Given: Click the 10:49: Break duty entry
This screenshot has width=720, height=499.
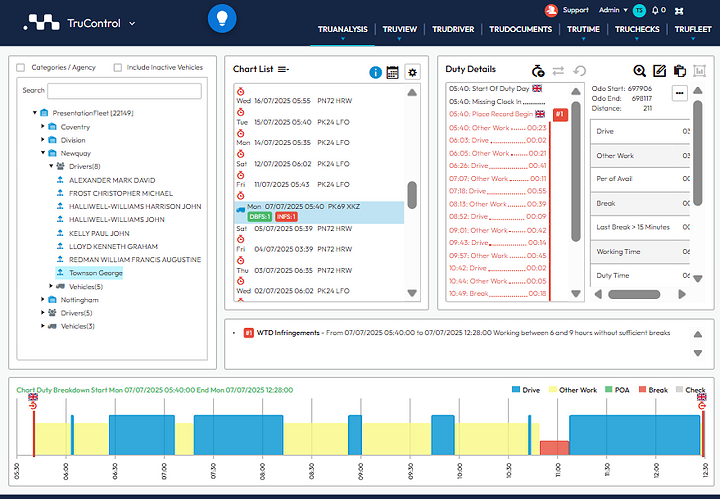Looking at the screenshot, I should [498, 293].
